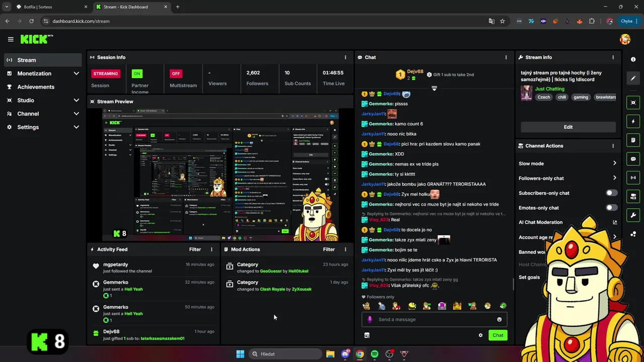This screenshot has width=644, height=362.
Task: Click the camera icon in right sidebar
Action: [633, 196]
